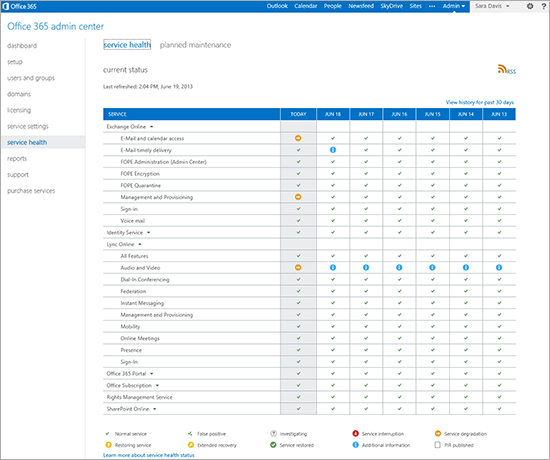Open Audio and Video info icon for Jun 14
The image size is (550, 460).
(466, 267)
